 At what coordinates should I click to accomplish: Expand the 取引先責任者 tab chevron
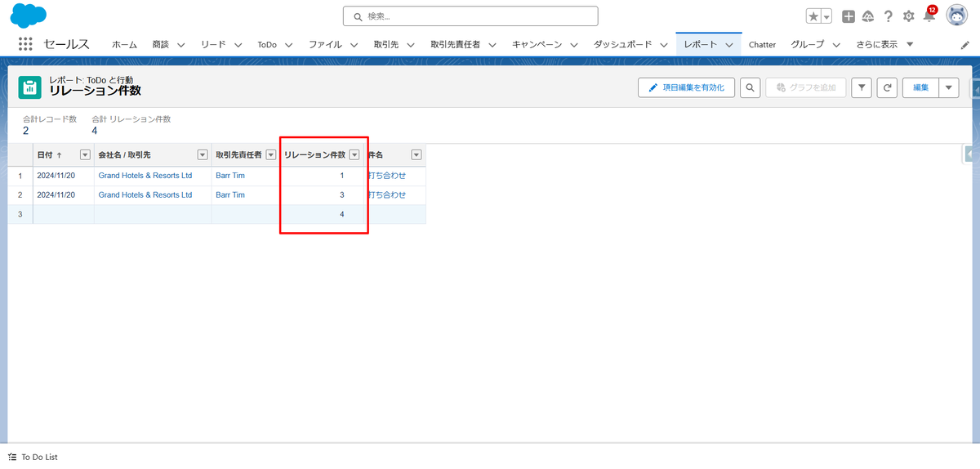492,44
